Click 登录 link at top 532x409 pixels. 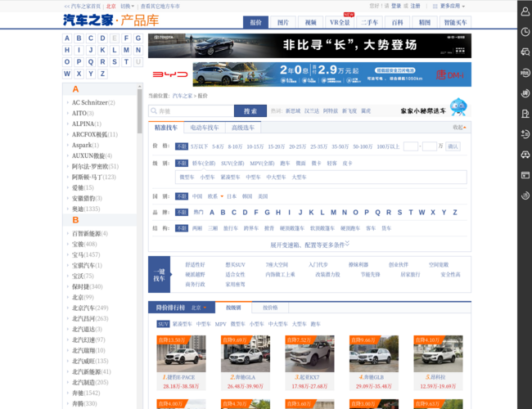tap(396, 6)
